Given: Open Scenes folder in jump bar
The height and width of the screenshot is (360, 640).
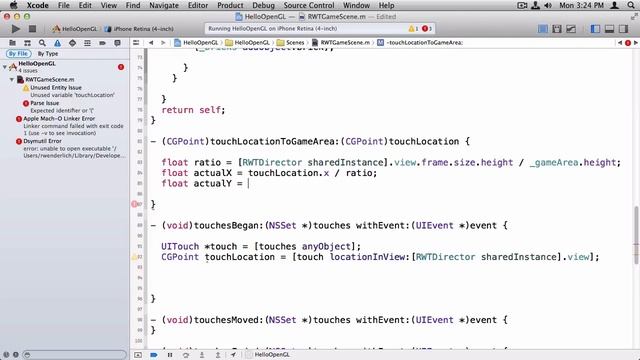Looking at the screenshot, I should (291, 42).
